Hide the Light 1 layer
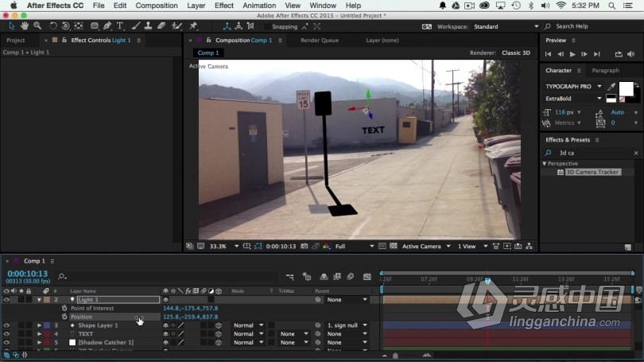Viewport: 644px width, 362px height. tap(6, 299)
